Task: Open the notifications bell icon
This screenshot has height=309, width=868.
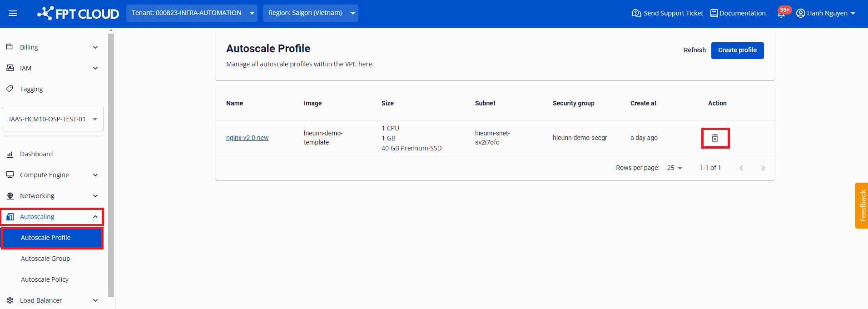Action: (x=781, y=14)
